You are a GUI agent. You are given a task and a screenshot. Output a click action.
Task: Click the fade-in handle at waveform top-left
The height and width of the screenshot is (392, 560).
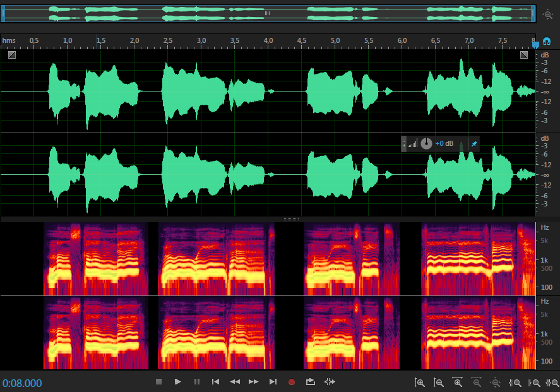12,55
